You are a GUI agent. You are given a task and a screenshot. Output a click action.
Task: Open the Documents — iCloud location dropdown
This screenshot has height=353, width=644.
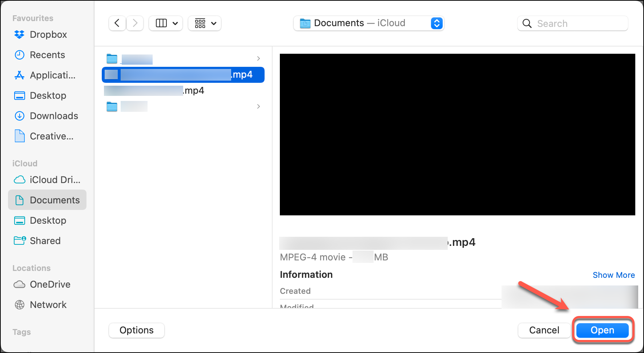coord(369,23)
